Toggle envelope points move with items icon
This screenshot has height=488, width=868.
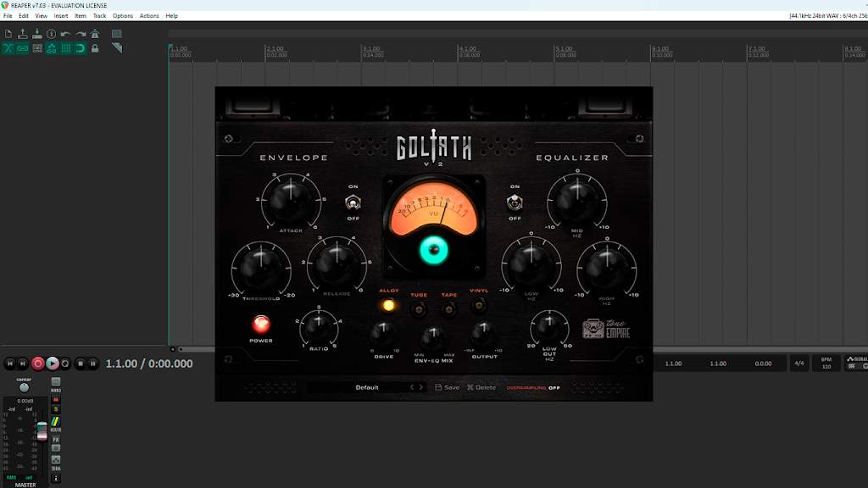52,48
